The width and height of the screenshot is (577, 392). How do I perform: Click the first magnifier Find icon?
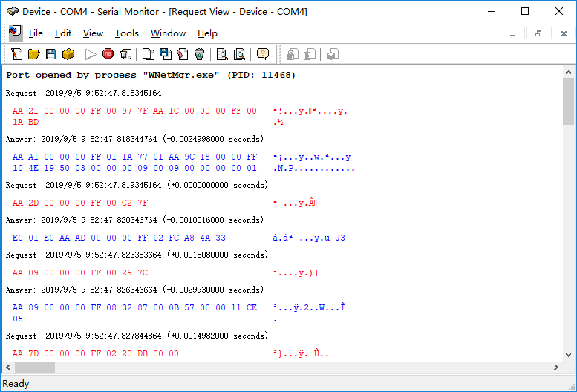pos(221,54)
